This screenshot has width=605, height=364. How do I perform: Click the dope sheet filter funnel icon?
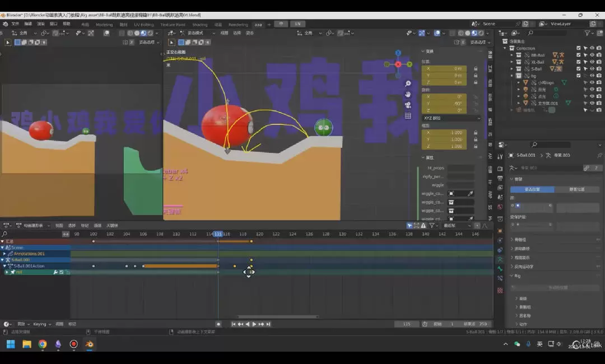click(432, 226)
